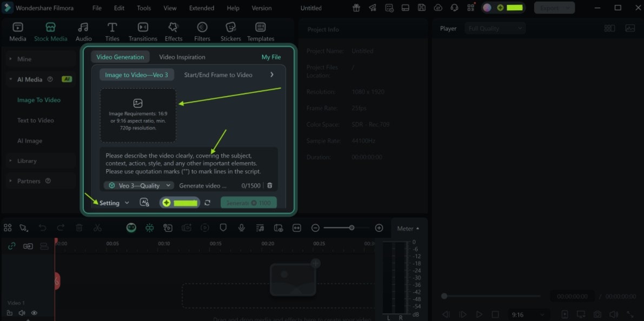The image size is (644, 321).
Task: Mute the Video 1 track
Action: click(22, 313)
